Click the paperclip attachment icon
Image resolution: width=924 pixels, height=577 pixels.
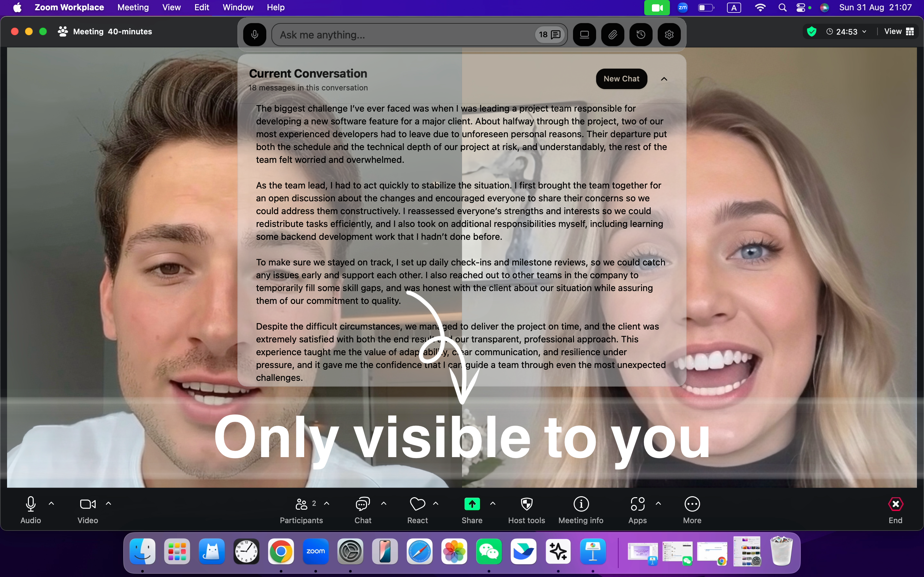(612, 35)
